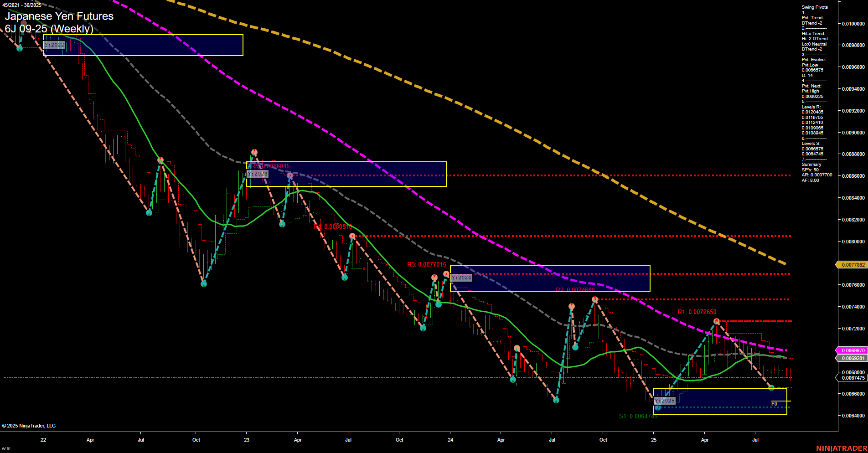Toggle the F0 label inside the 2025 box
This screenshot has height=453, width=868.
pos(774,403)
